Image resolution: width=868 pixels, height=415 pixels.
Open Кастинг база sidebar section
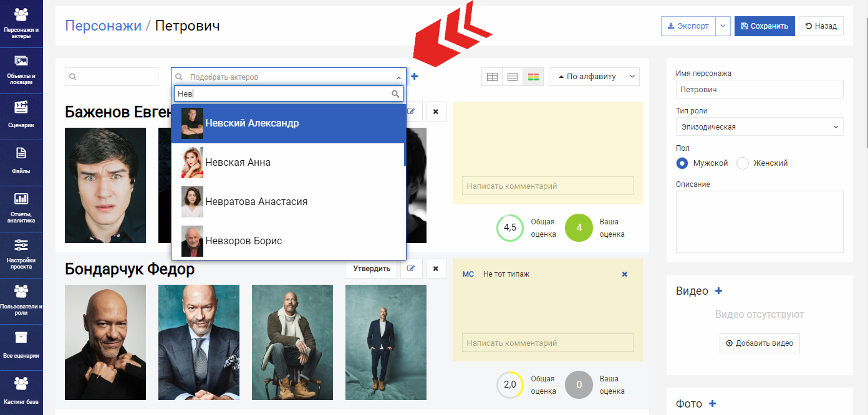[21, 393]
